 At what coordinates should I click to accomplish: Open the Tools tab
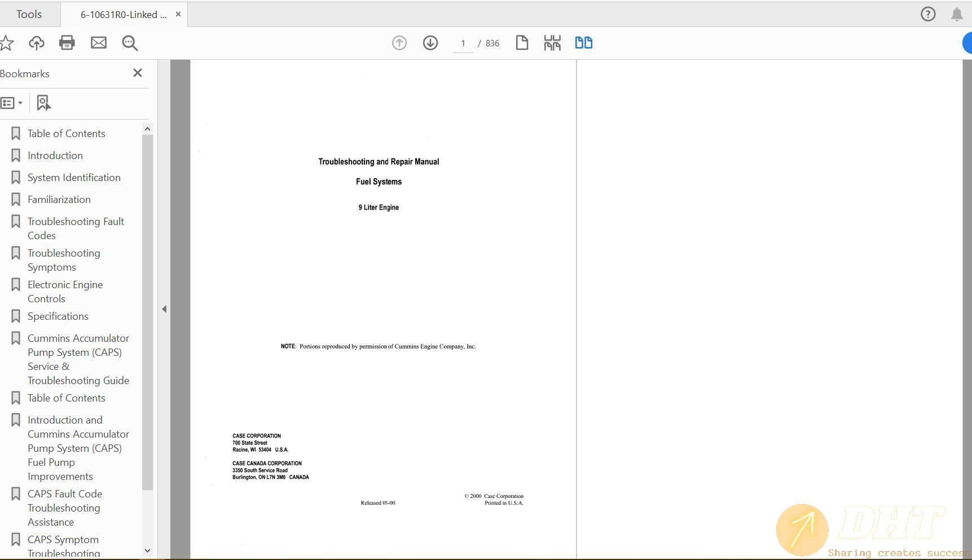pos(29,14)
